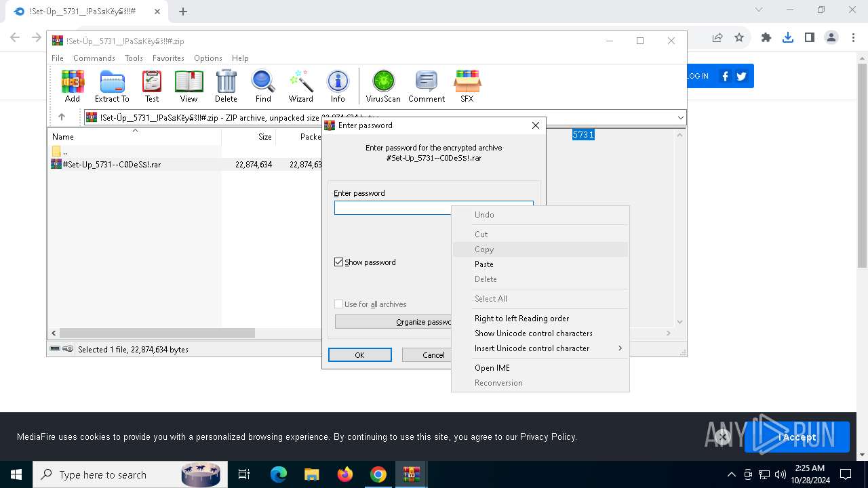Image resolution: width=868 pixels, height=488 pixels.
Task: Click the highlighted 5731 text
Action: point(583,135)
